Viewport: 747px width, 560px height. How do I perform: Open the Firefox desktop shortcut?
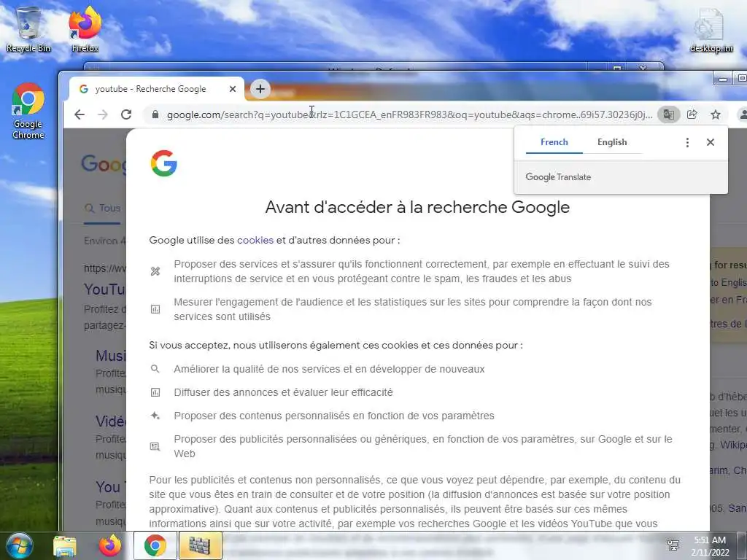(x=85, y=28)
